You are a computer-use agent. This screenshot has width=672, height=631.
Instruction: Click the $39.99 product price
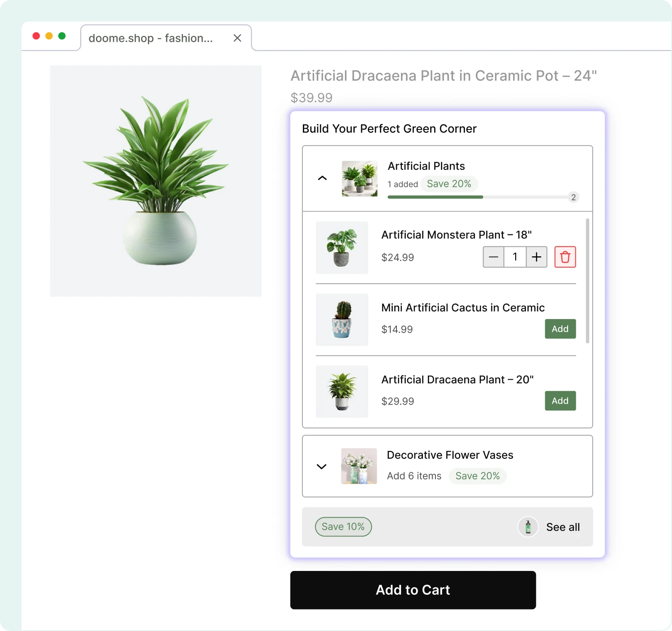click(x=312, y=98)
